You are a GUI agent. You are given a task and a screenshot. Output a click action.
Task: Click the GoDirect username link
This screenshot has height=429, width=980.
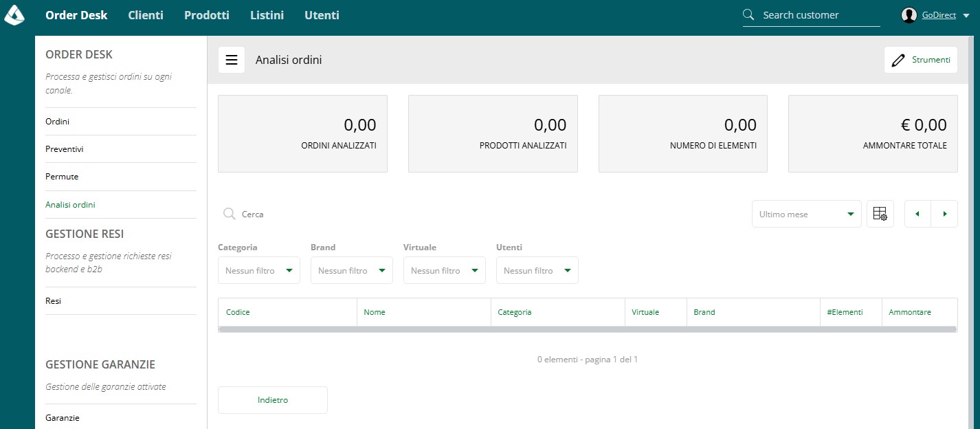(939, 15)
